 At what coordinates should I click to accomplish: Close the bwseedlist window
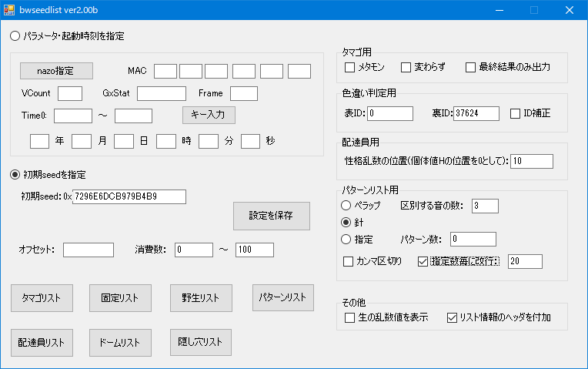pyautogui.click(x=570, y=10)
